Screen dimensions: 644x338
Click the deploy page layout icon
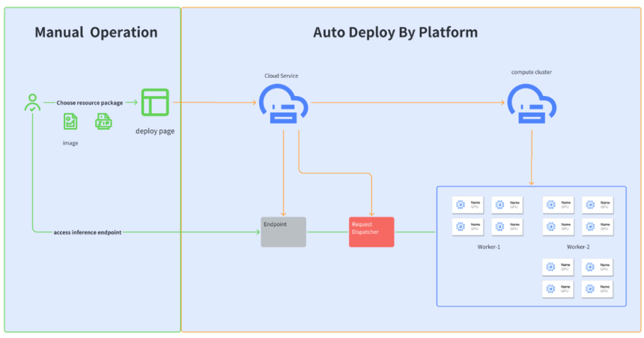click(x=155, y=103)
